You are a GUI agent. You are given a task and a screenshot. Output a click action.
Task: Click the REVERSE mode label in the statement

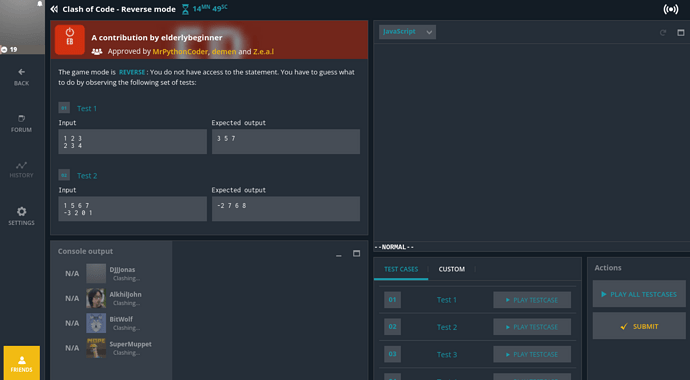132,72
